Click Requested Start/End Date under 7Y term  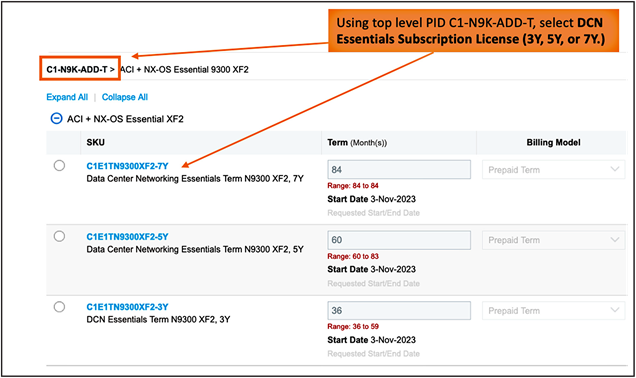tap(374, 213)
